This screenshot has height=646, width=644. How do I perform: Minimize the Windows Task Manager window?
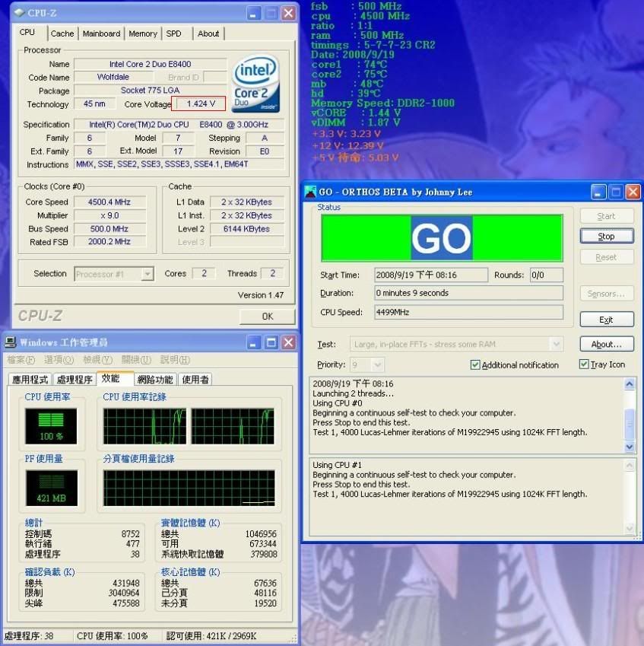(254, 342)
